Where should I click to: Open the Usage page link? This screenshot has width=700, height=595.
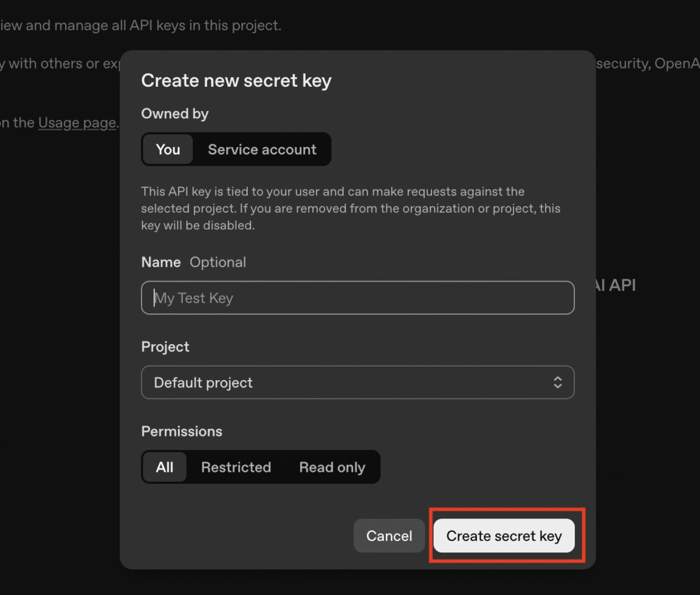tap(77, 123)
